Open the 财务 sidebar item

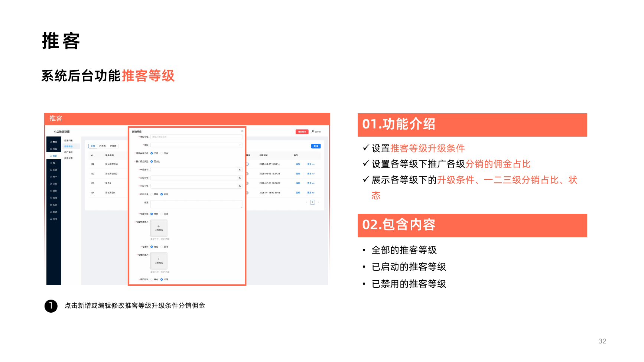(x=53, y=191)
